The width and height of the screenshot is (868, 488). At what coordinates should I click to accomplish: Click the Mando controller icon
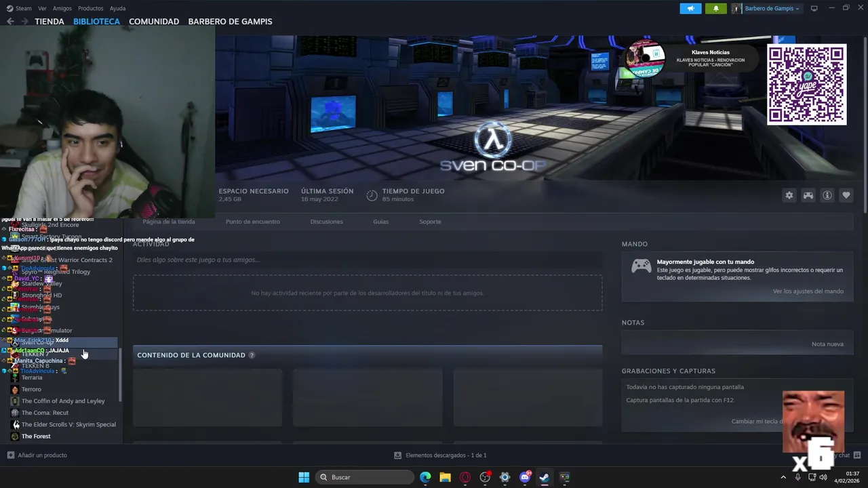641,266
